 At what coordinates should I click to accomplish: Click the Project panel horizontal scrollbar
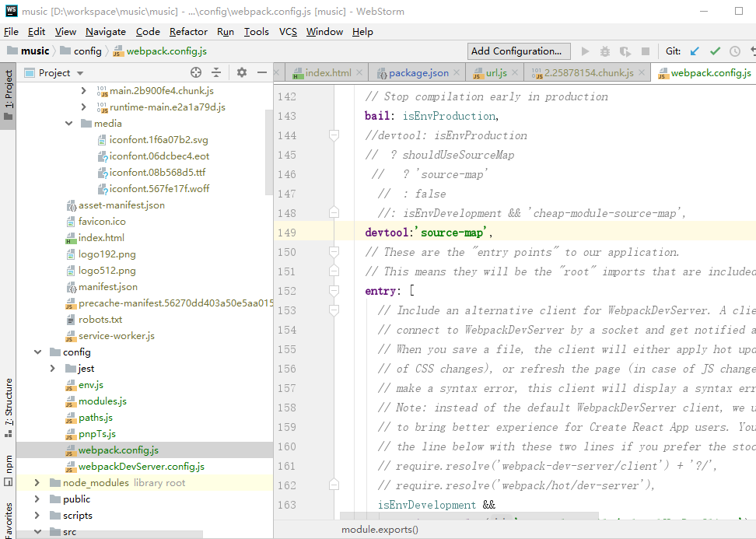(109, 534)
